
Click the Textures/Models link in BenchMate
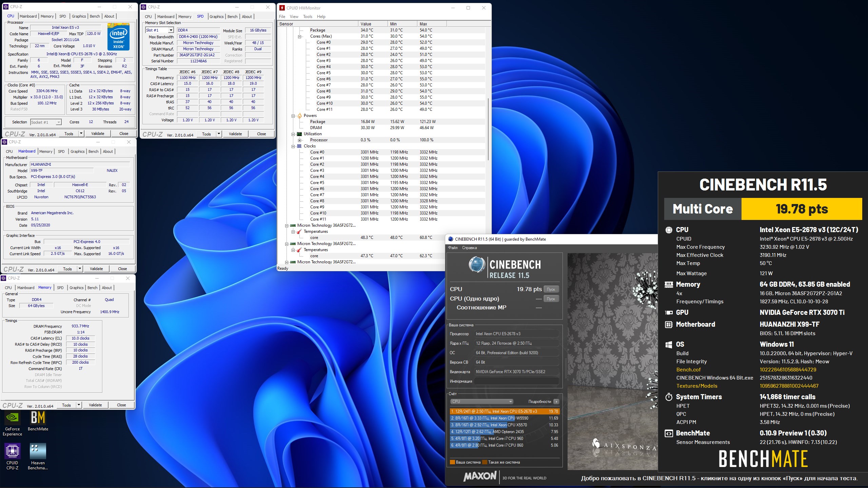coord(697,386)
